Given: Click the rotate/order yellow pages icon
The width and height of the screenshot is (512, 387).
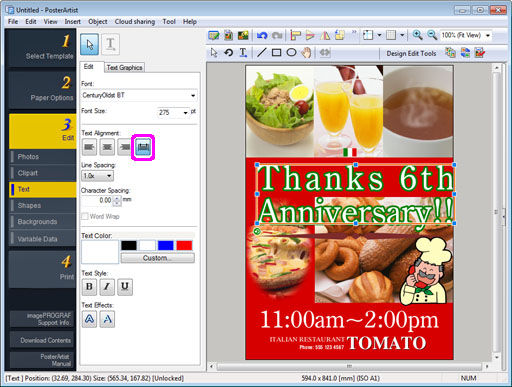Looking at the screenshot, I should click(340, 35).
